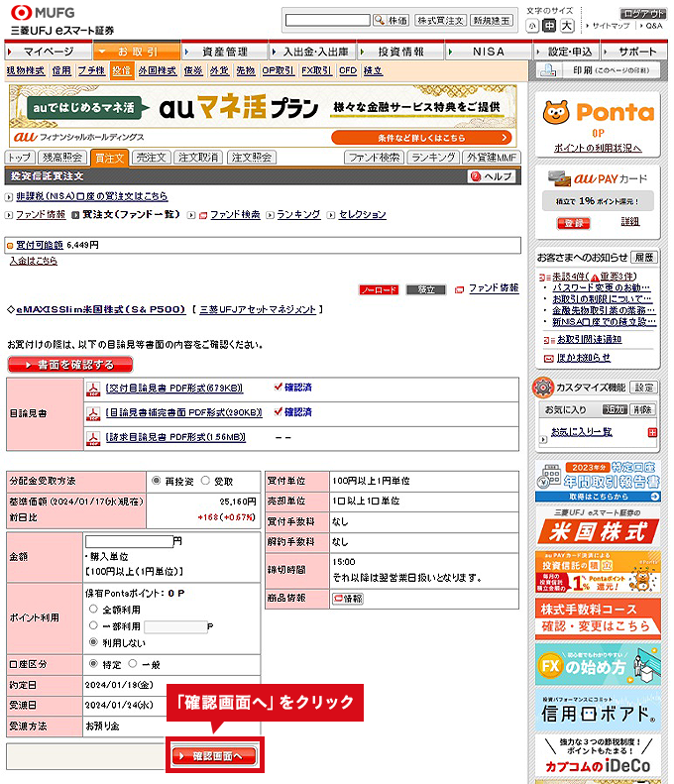Open the サポート menu

(x=634, y=52)
